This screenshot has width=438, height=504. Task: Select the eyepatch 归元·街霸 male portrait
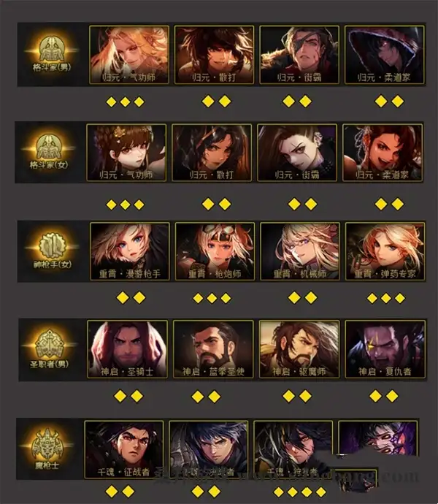[x=299, y=55]
